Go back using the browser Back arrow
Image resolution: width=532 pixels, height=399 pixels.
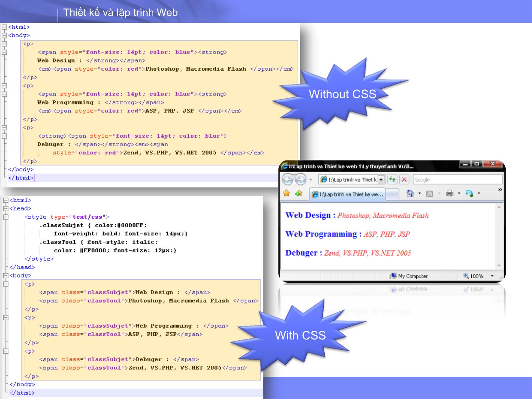point(288,180)
